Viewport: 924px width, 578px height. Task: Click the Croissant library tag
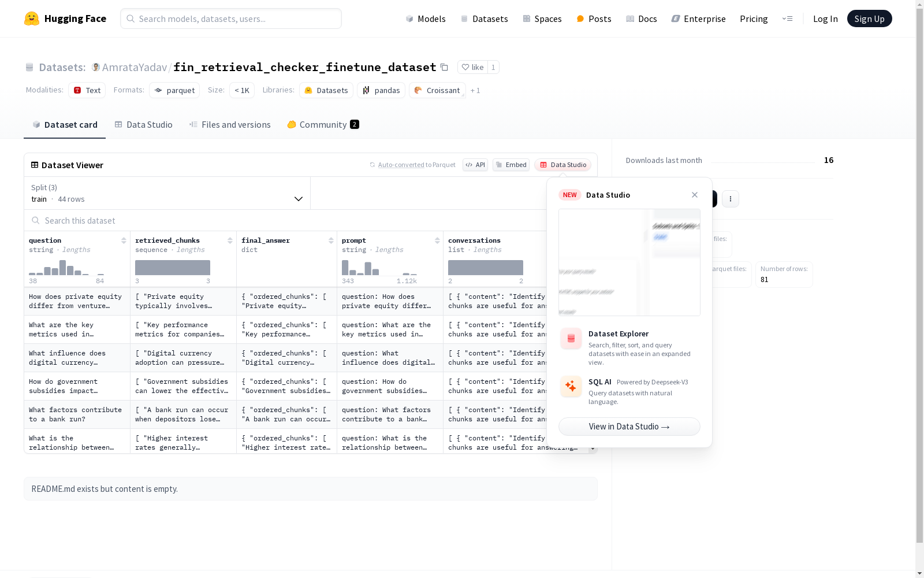[x=437, y=90]
